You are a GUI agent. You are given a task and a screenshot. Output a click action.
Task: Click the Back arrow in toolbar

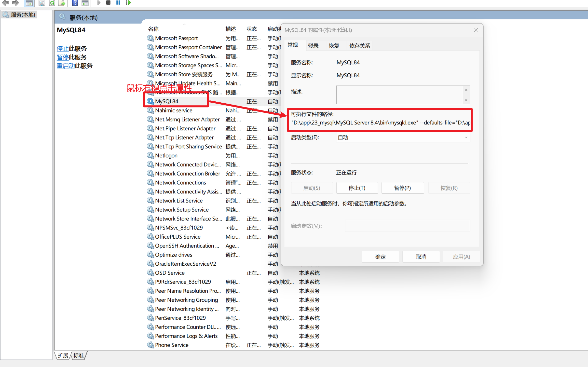pos(5,3)
